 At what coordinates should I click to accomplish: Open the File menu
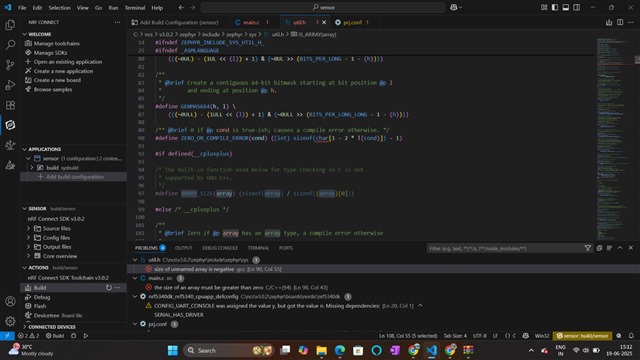[22, 8]
